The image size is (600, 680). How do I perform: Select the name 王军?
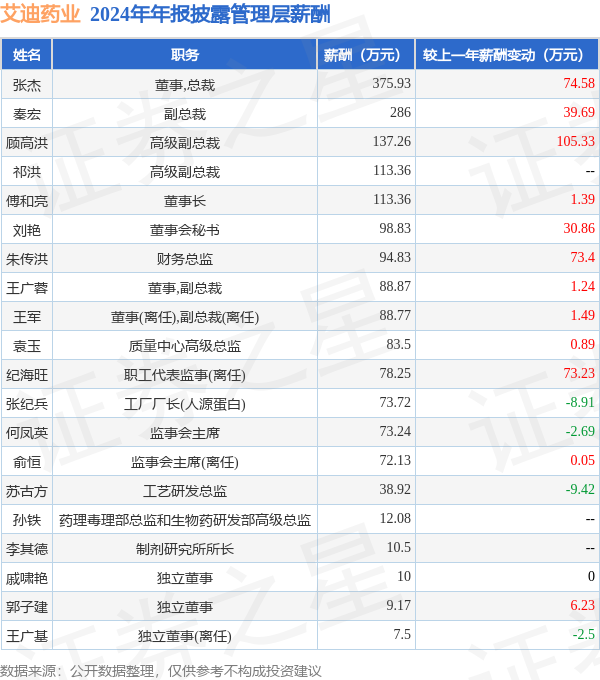click(27, 317)
